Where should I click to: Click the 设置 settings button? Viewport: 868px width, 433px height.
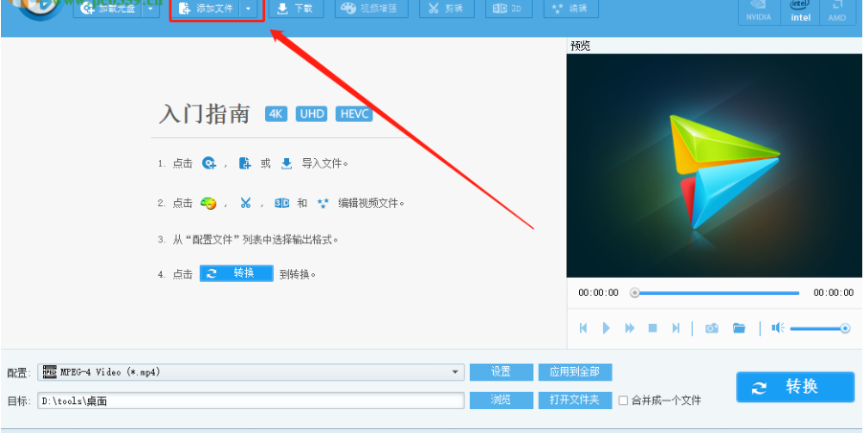(501, 372)
